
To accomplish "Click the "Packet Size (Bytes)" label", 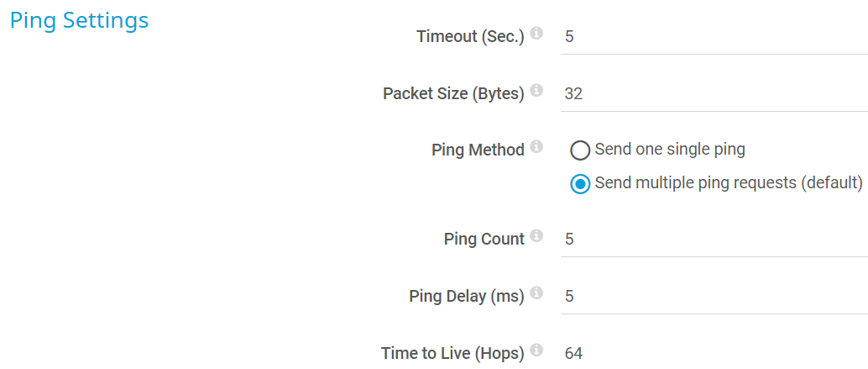I will click(x=453, y=93).
